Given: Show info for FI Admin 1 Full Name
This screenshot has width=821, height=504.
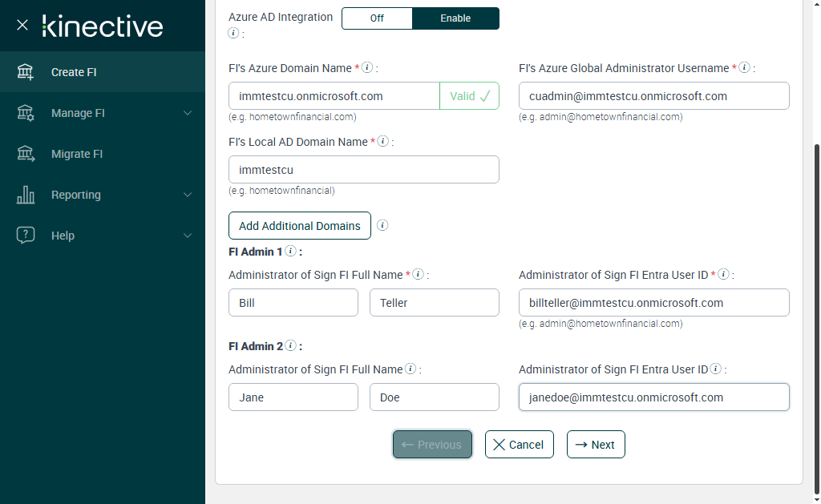Looking at the screenshot, I should 419,274.
